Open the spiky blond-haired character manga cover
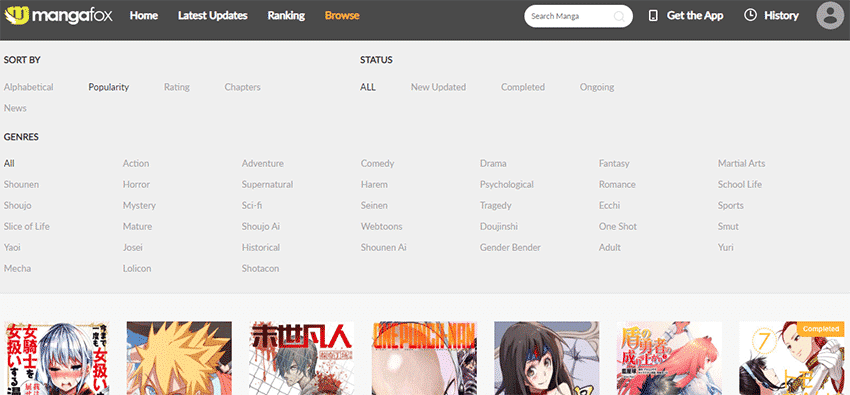850x395 pixels. [x=179, y=358]
